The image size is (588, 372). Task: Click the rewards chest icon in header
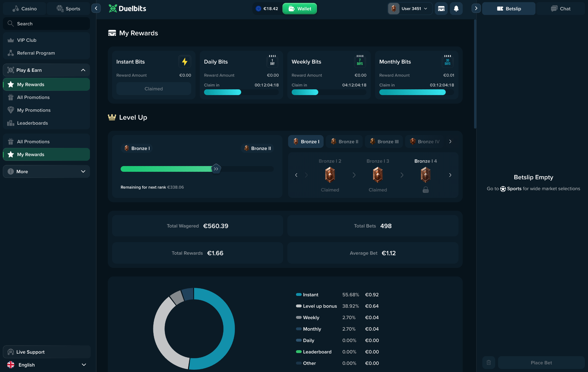(x=441, y=9)
